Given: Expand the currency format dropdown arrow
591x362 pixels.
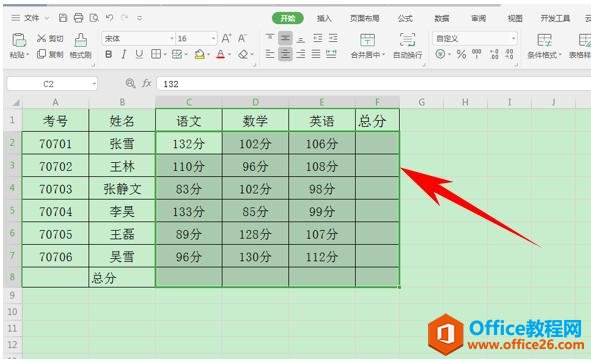Looking at the screenshot, I should tap(449, 55).
